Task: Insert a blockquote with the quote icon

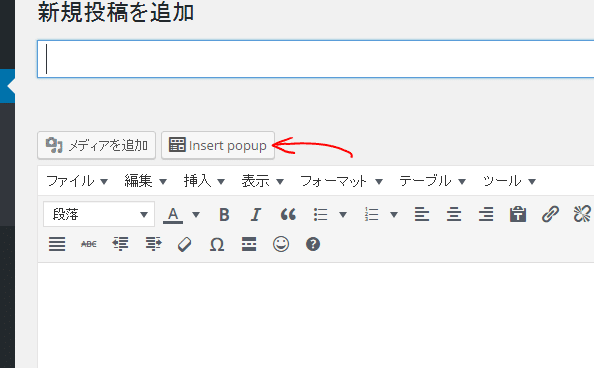Action: [x=288, y=215]
